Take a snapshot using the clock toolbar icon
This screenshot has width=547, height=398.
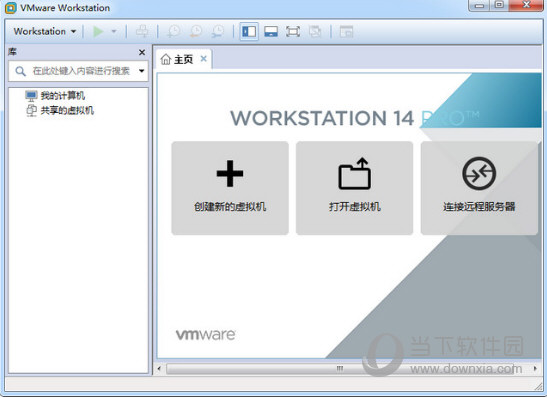[173, 31]
